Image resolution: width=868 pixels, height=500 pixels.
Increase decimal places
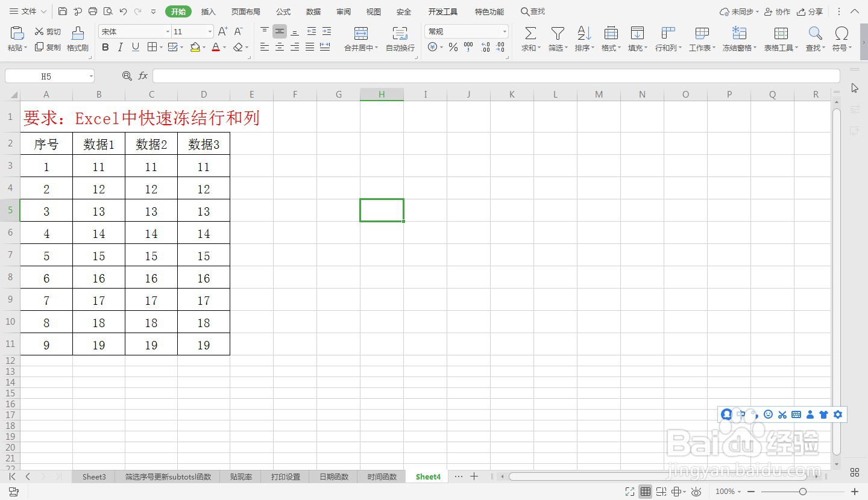coord(485,47)
